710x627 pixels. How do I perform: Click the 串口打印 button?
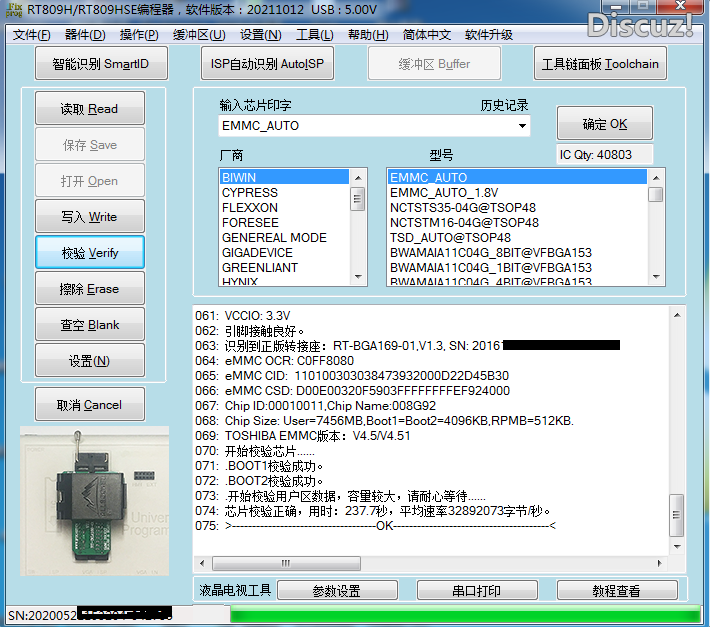point(477,590)
